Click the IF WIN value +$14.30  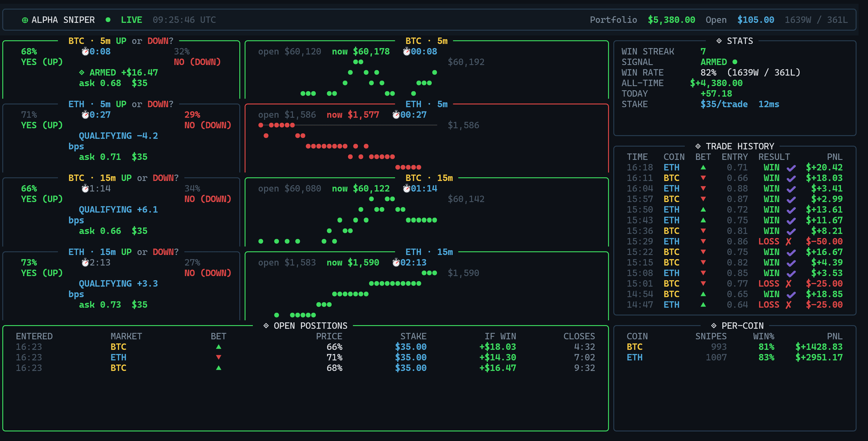coord(498,358)
